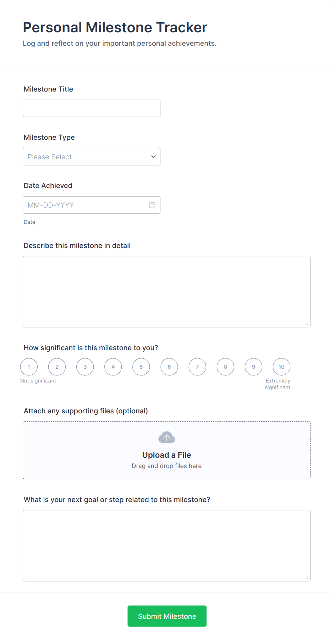The height and width of the screenshot is (644, 330).
Task: Click the MM-DD-YYYY date input field
Action: coord(85,205)
